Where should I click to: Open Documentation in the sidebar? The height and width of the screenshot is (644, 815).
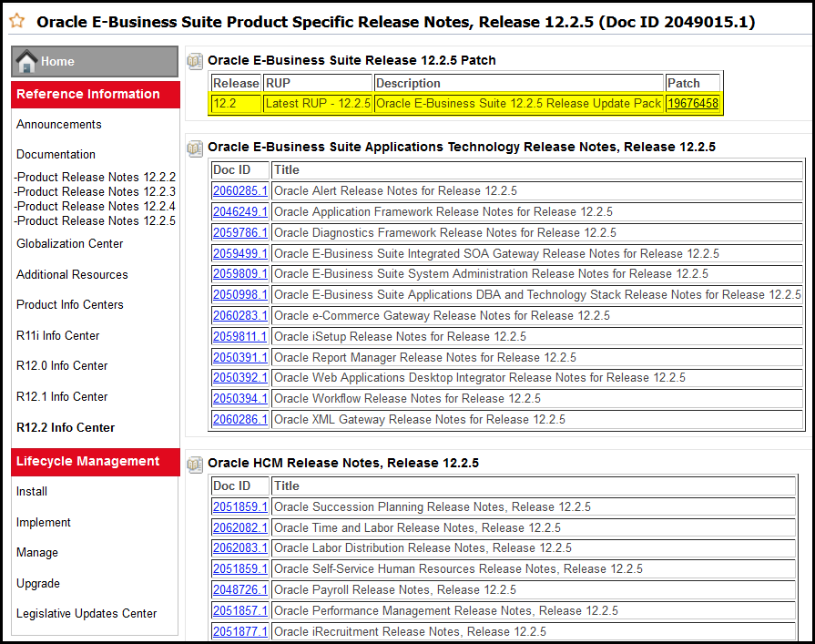56,154
